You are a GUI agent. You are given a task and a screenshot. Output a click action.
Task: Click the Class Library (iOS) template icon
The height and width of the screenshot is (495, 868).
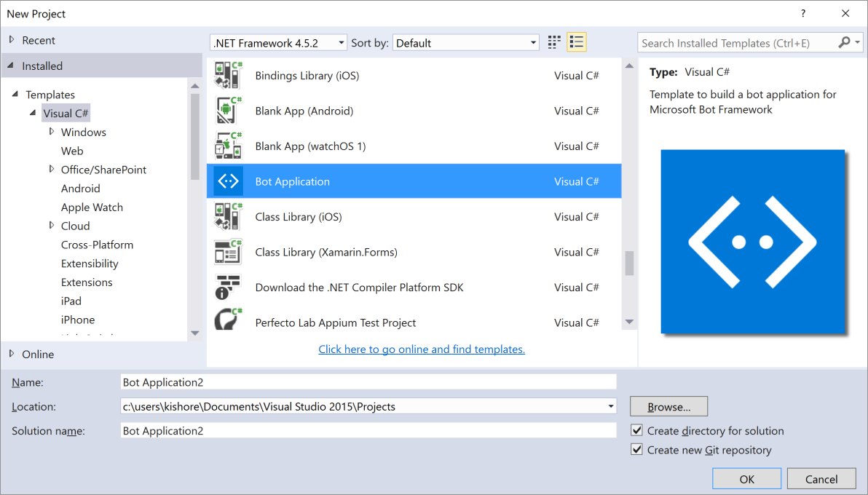229,216
